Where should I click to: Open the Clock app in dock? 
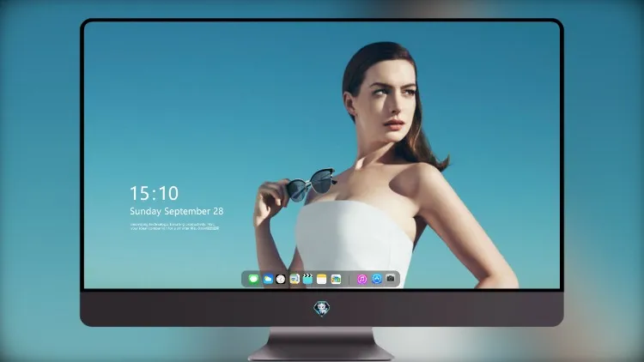[x=281, y=280]
